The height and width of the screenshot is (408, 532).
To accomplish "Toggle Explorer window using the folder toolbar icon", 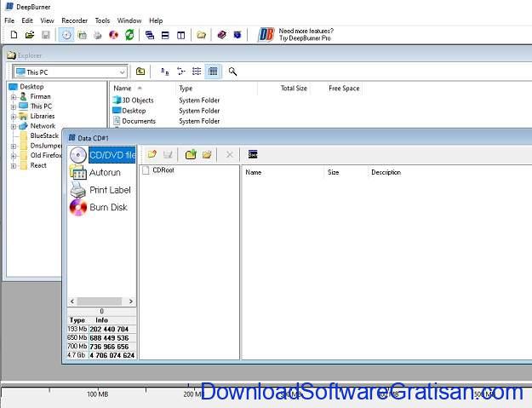I will (201, 35).
